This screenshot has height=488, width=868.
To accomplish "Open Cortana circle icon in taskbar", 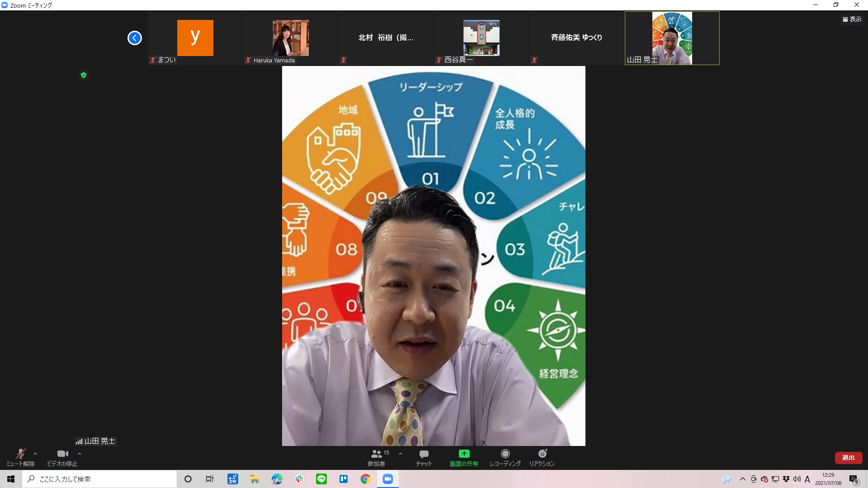I will tap(188, 479).
